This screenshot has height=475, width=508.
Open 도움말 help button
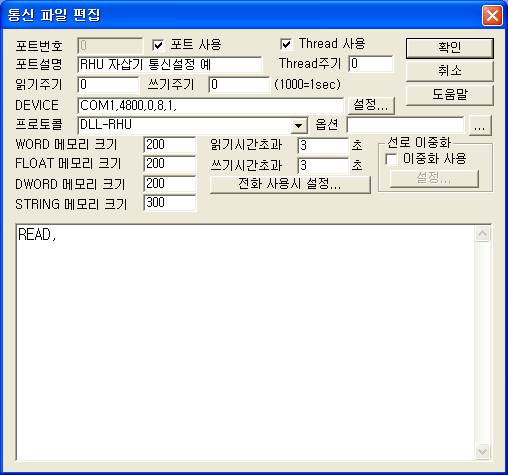[x=450, y=95]
